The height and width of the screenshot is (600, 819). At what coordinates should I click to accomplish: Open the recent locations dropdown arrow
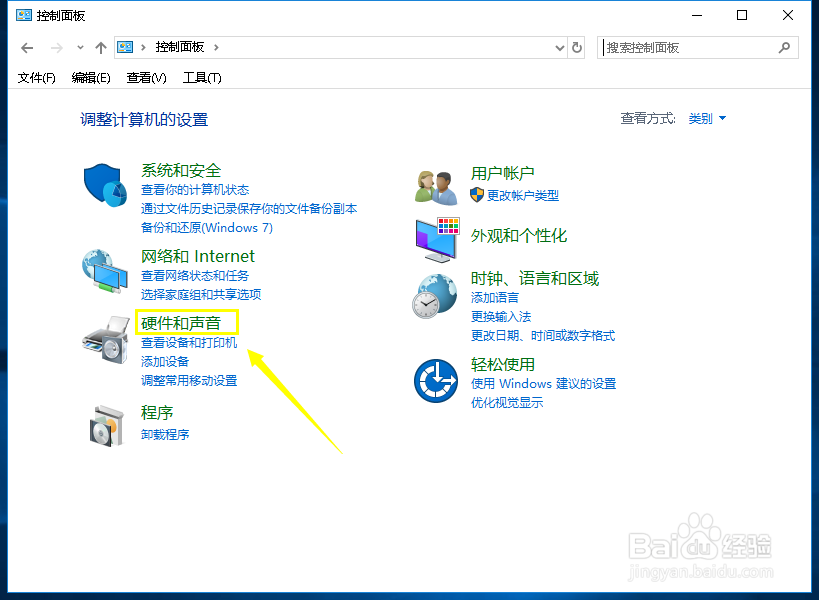tap(80, 48)
